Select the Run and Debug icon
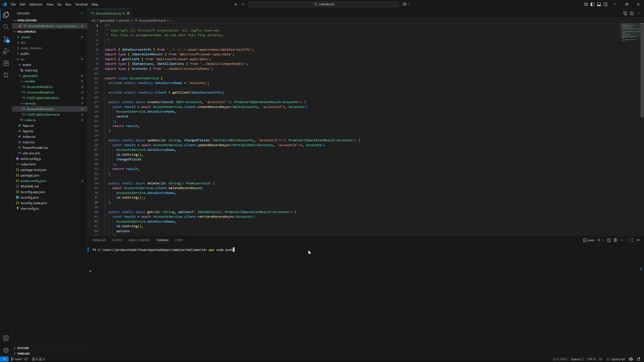 coord(6,51)
